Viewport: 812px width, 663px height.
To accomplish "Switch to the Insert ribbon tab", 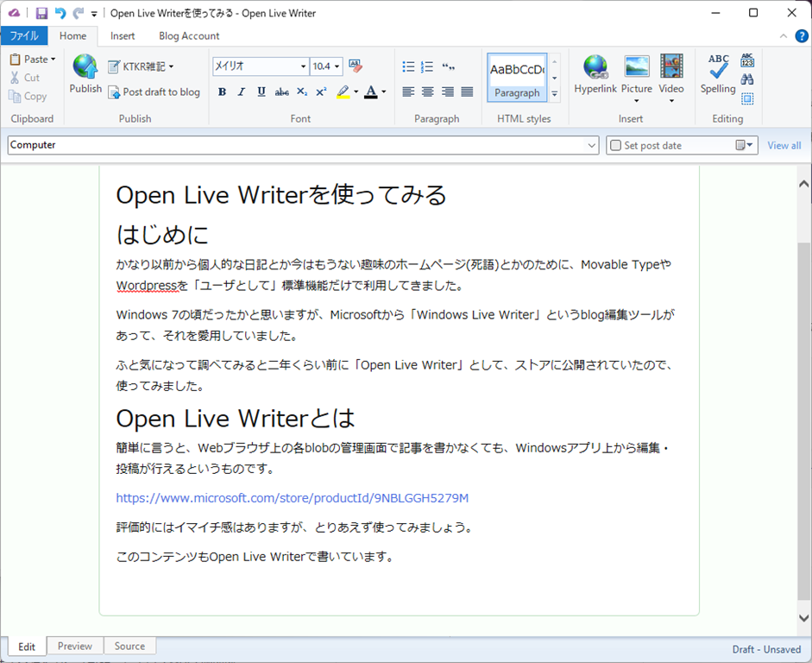I will click(x=123, y=35).
